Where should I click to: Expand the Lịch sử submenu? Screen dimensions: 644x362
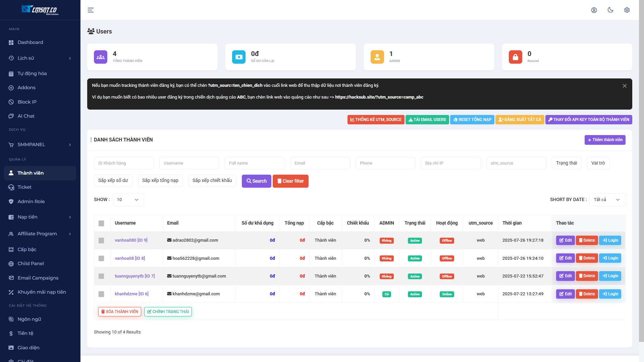pos(40,58)
